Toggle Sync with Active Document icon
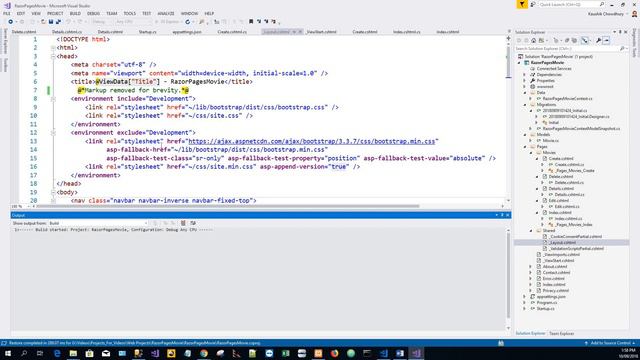Viewport: 640px width, 360px height. tap(585, 40)
